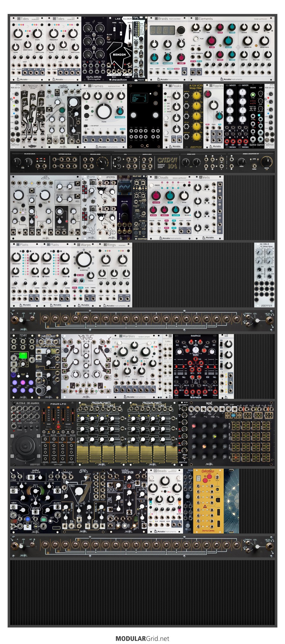Select the QPAS filter module
Screen dimensions: 285x644
(84, 501)
